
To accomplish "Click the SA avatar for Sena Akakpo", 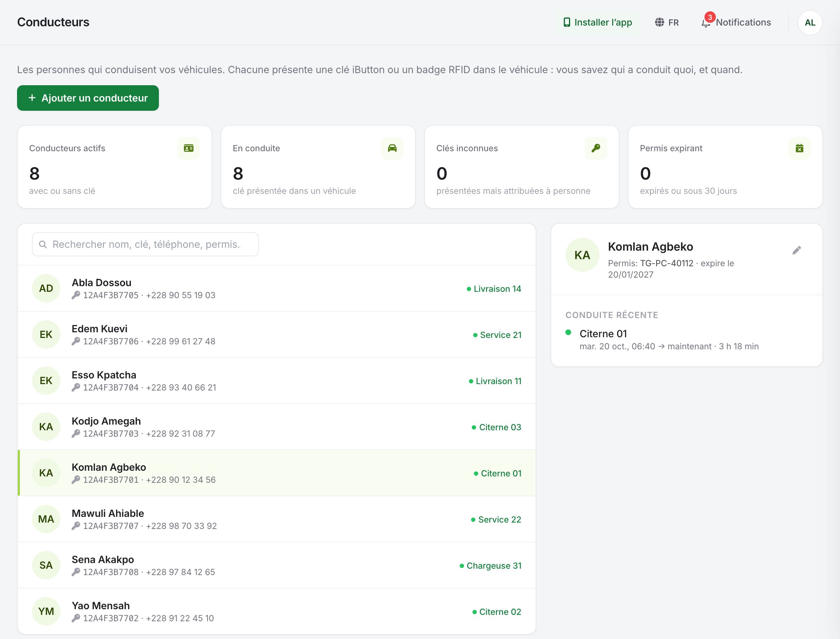I will [x=46, y=565].
